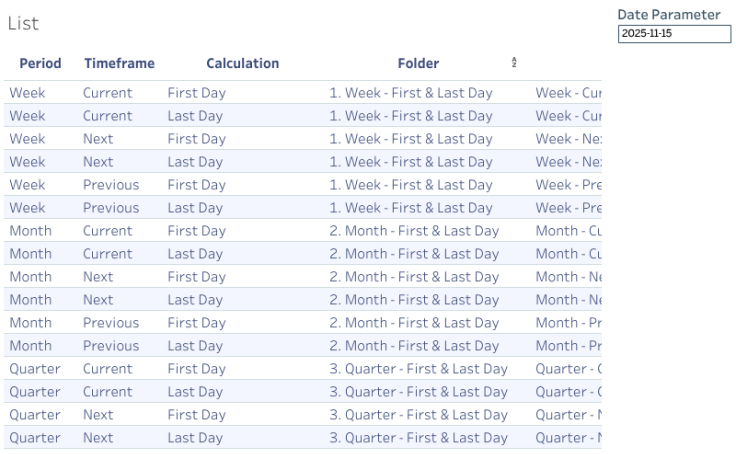Select first '2. Month - First & Last Day' cell
The height and width of the screenshot is (454, 736).
pos(414,231)
